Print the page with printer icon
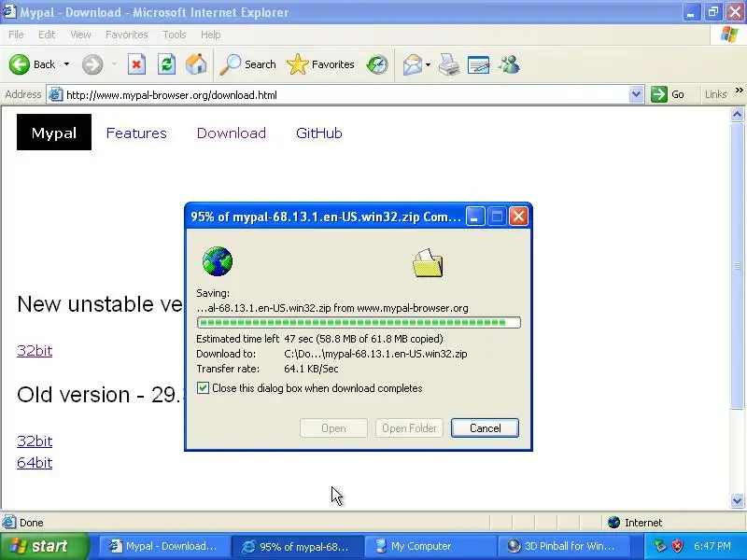 pos(449,64)
